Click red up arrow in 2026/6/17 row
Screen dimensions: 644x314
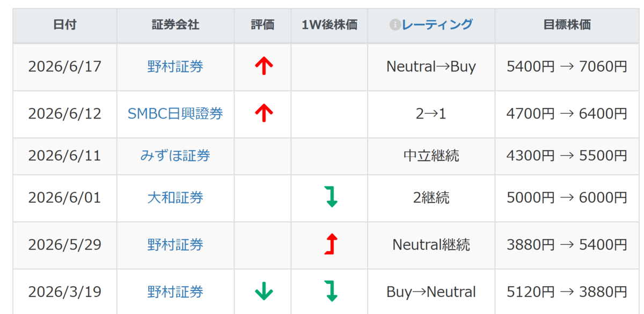point(264,66)
